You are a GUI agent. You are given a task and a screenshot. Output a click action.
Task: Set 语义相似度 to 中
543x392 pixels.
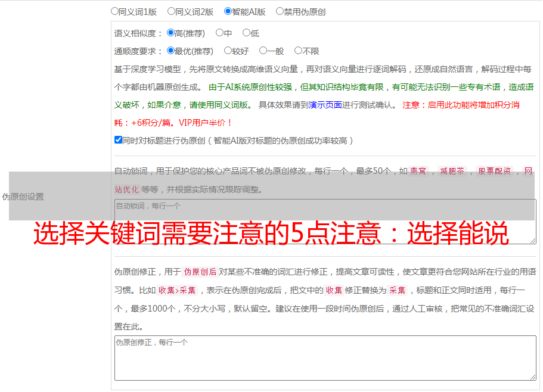tap(219, 33)
